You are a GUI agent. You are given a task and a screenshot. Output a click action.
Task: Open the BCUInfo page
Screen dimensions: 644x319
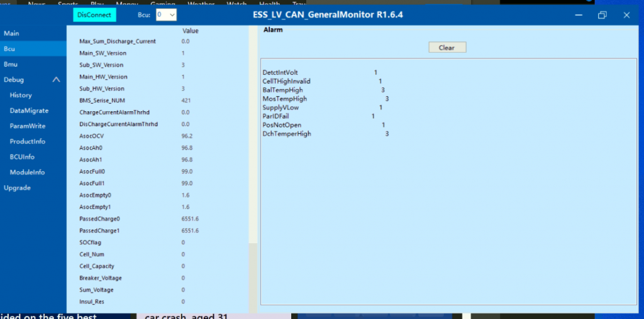pyautogui.click(x=22, y=157)
